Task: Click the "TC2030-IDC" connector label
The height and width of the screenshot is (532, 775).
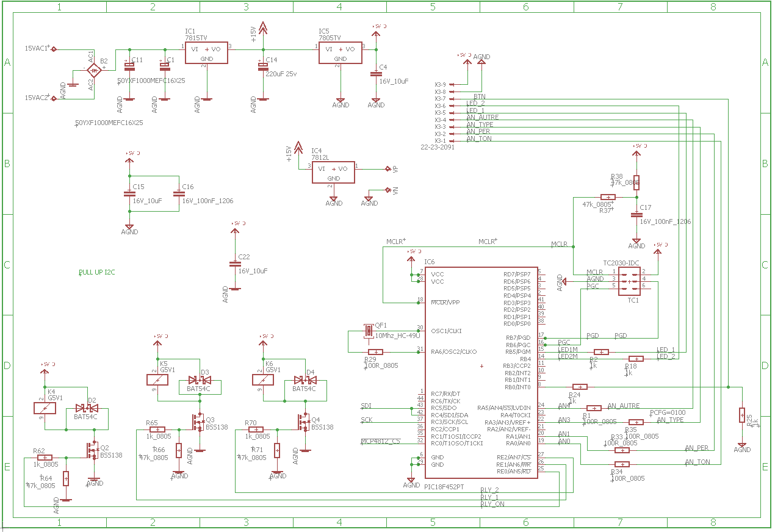Action: coord(621,263)
